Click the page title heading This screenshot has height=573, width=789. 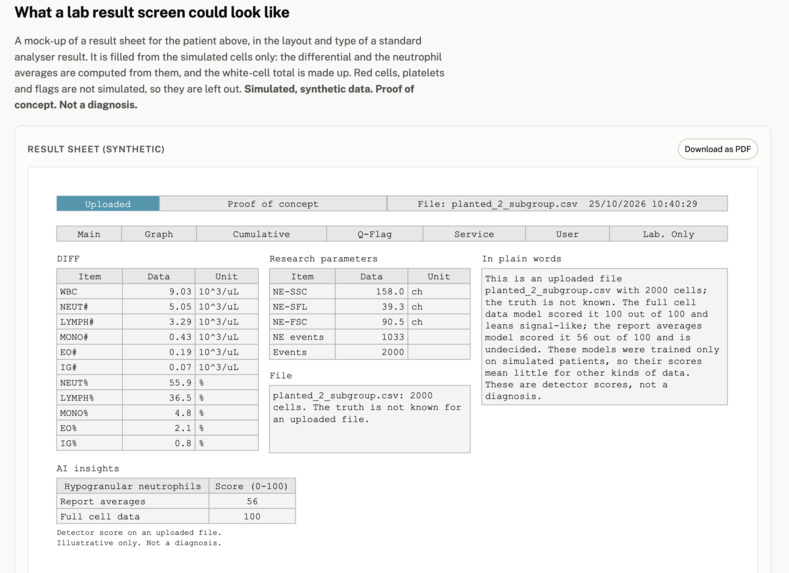coord(152,12)
